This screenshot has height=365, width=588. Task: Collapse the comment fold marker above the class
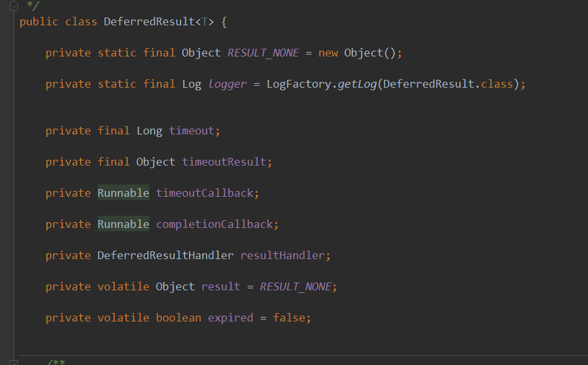pyautogui.click(x=13, y=6)
